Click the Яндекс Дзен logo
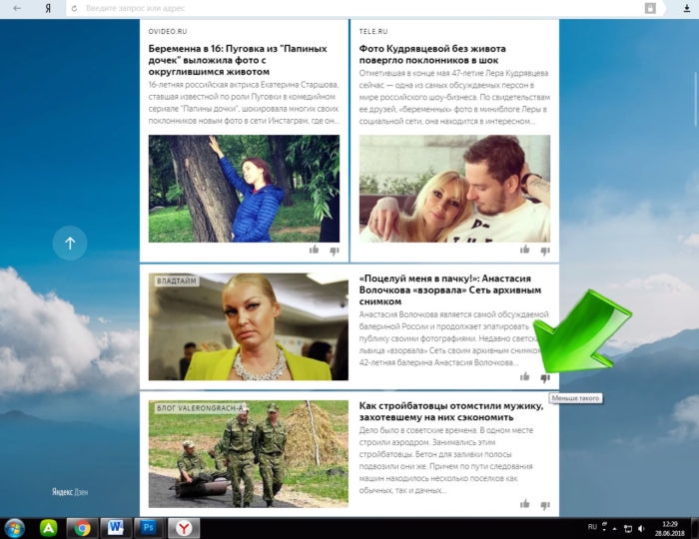699x539 pixels. [70, 492]
